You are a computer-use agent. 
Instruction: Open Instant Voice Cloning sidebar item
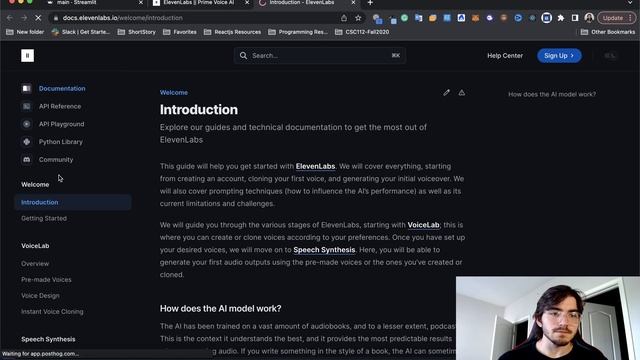click(52, 311)
